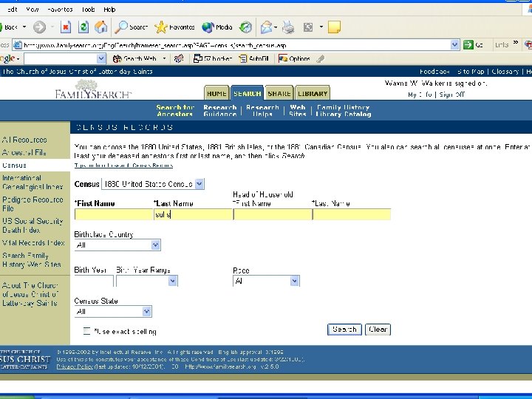
Task: Open International Genealogical Index sidebar link
Action: [x=33, y=183]
